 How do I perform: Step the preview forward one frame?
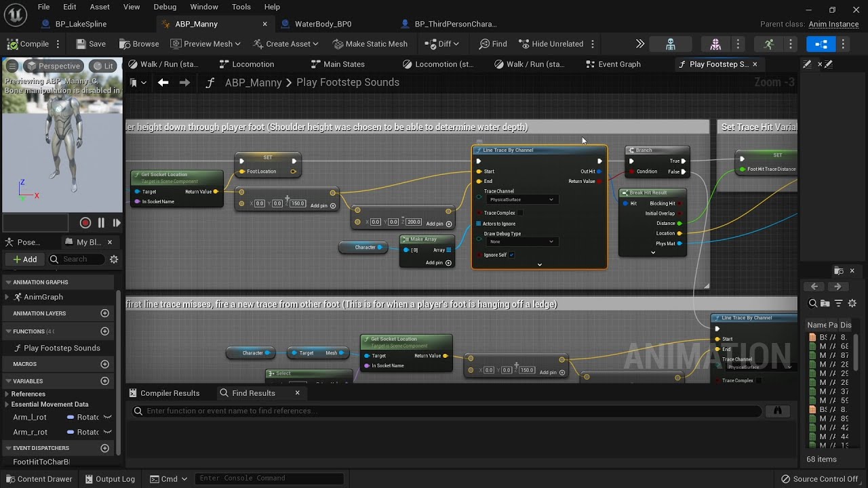pos(117,222)
